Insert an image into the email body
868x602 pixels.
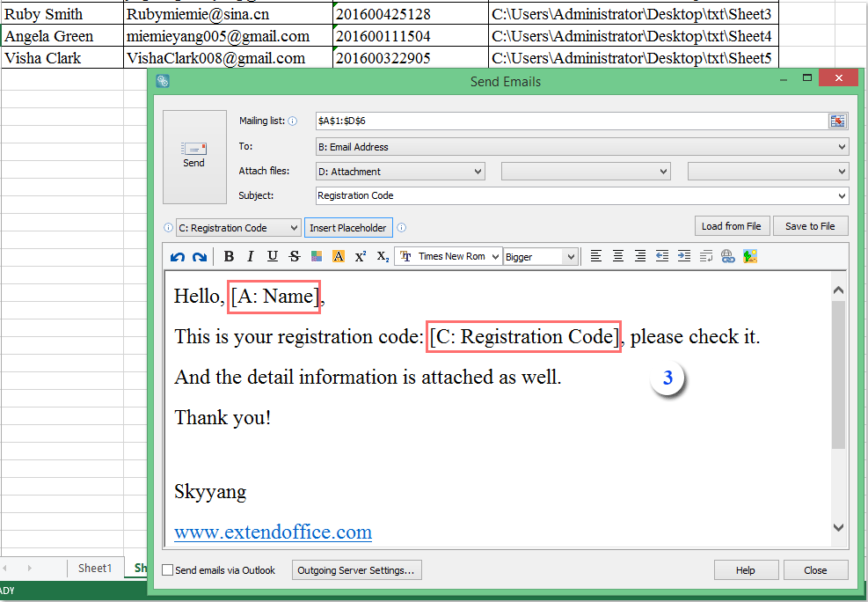tap(749, 256)
